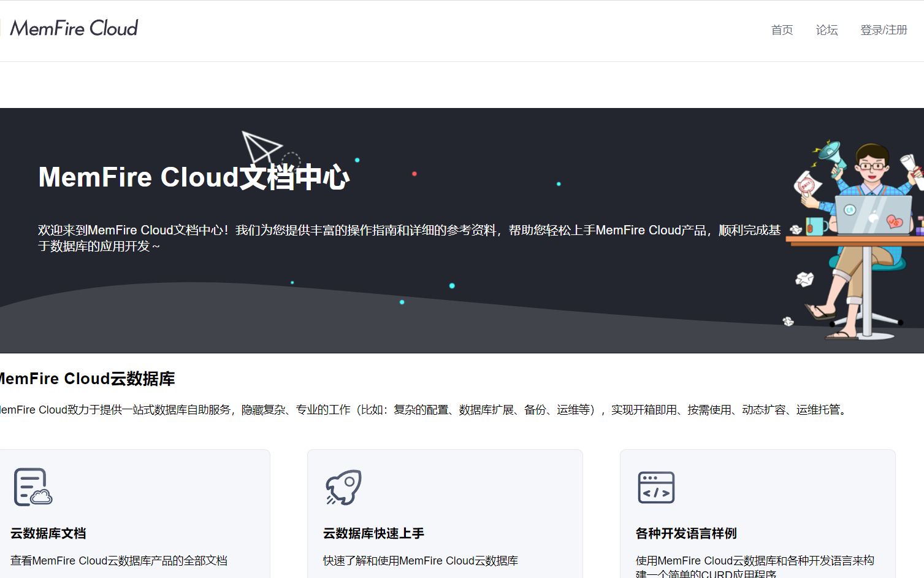The image size is (924, 578).
Task: Click the MemFire Cloud云数据库 section heading
Action: pos(86,379)
